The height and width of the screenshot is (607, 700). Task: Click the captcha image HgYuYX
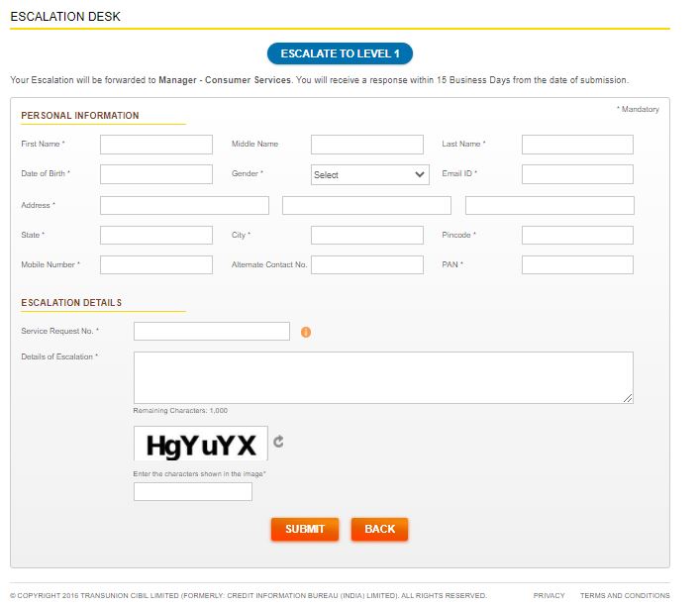coord(201,444)
